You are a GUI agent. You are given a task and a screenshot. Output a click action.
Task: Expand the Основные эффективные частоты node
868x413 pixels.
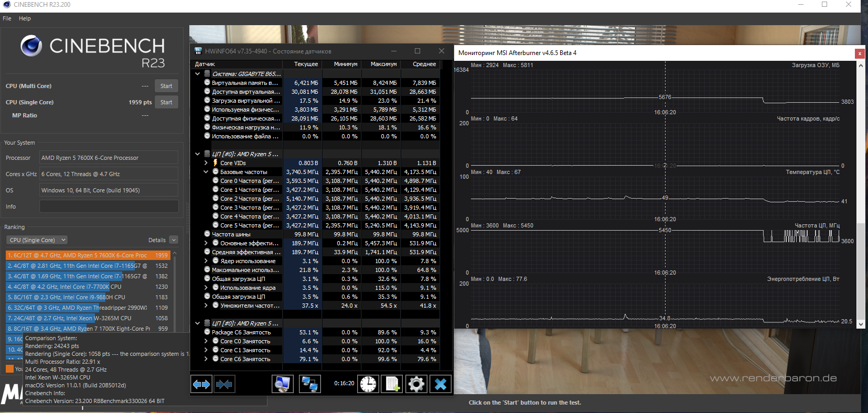[x=206, y=243]
